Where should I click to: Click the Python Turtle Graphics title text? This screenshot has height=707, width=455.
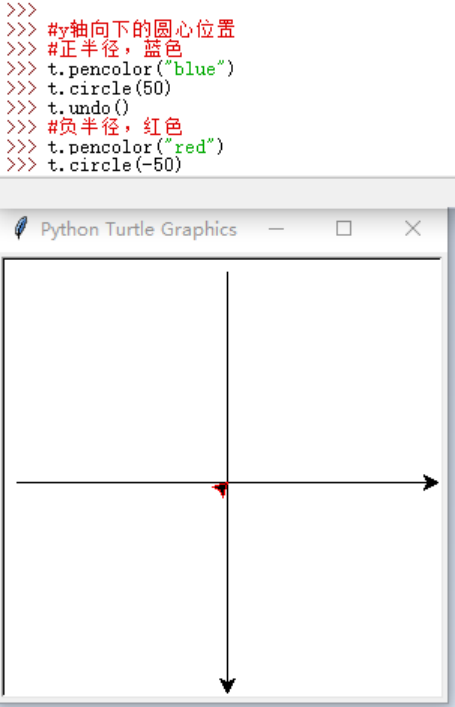tap(138, 230)
